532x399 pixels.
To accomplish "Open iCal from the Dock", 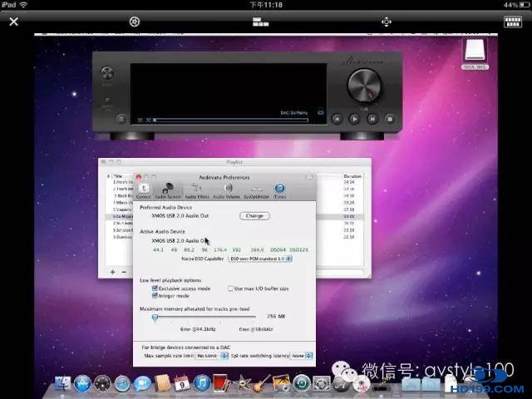I will [182, 384].
